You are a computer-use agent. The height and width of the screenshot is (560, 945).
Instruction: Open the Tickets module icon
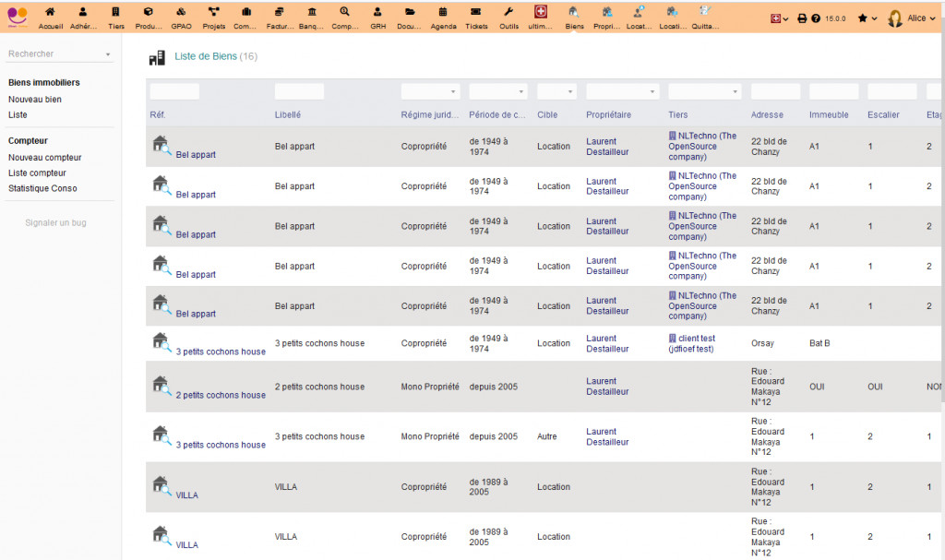476,17
